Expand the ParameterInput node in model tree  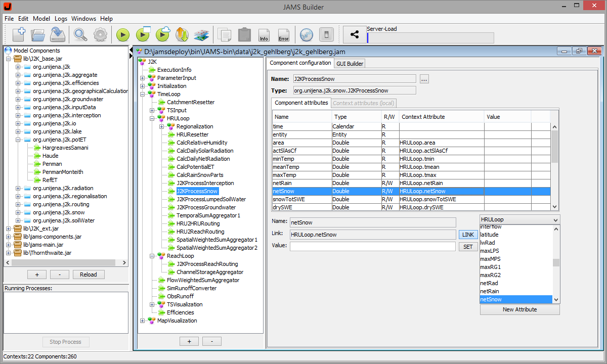click(143, 78)
